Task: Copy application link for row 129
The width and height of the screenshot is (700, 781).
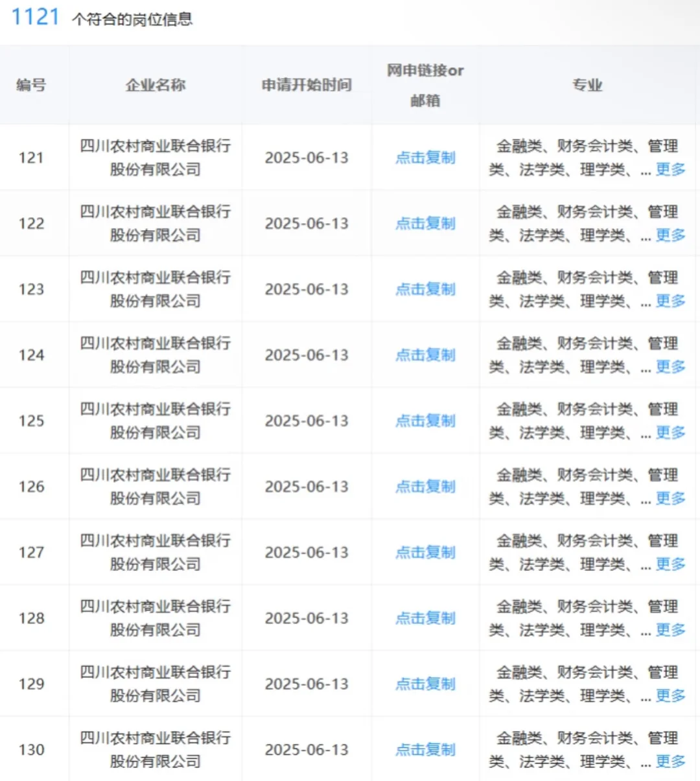Action: (x=425, y=684)
